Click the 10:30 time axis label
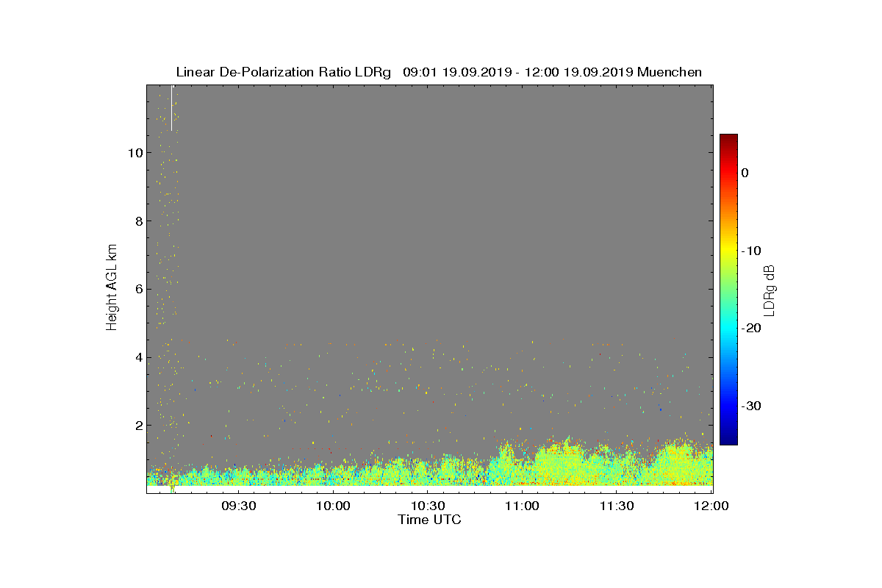Viewport: 882px width, 588px height. pyautogui.click(x=429, y=506)
